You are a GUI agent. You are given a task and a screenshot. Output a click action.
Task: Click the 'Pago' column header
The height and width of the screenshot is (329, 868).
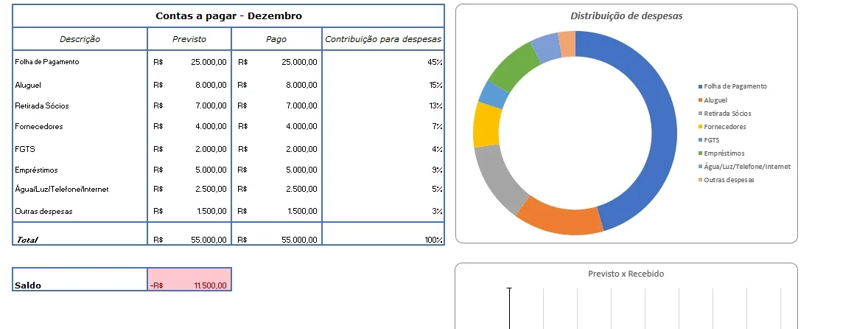(277, 39)
